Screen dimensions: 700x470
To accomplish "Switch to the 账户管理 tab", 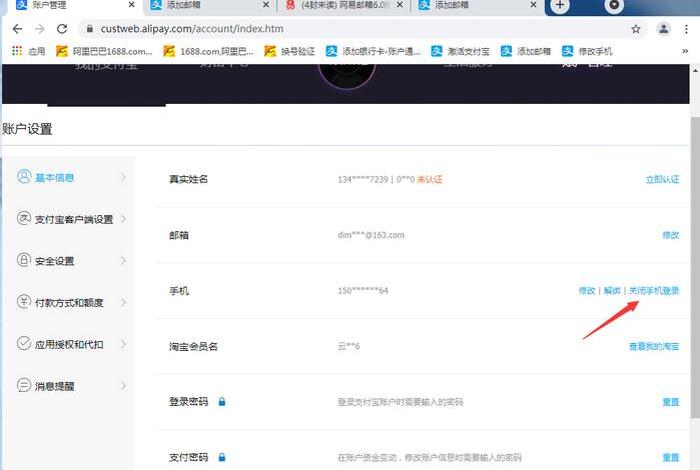I will [71, 6].
